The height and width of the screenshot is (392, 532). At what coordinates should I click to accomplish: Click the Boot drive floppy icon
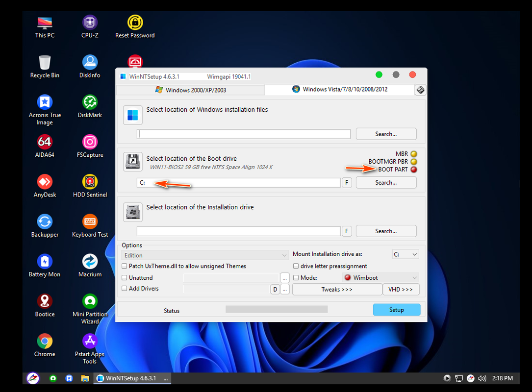pyautogui.click(x=133, y=161)
